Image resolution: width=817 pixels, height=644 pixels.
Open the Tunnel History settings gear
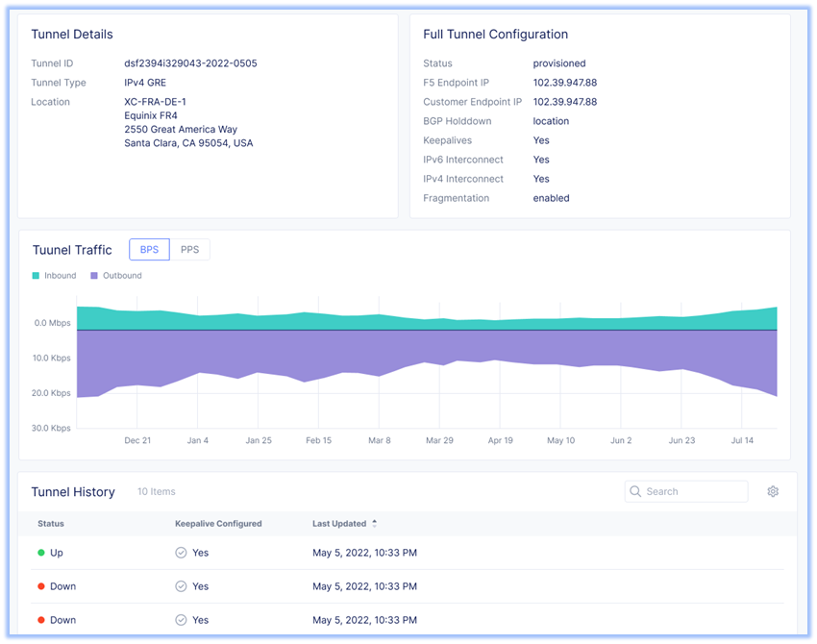coord(773,492)
